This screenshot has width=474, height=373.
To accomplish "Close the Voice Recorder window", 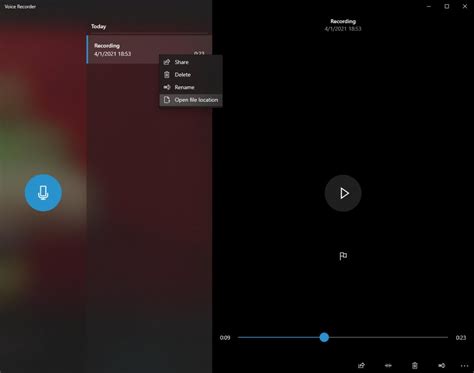I will tap(465, 6).
